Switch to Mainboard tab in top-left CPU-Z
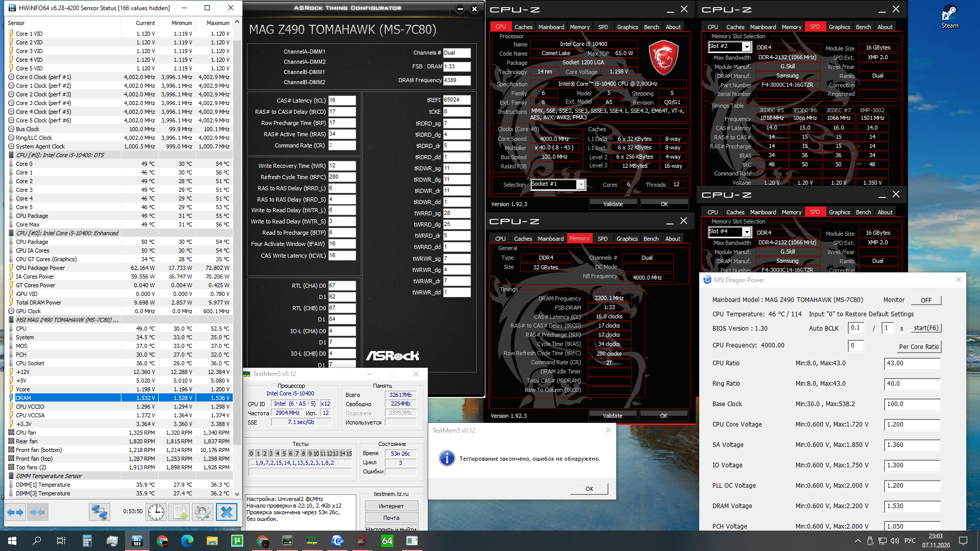This screenshot has width=980, height=551. [x=551, y=27]
